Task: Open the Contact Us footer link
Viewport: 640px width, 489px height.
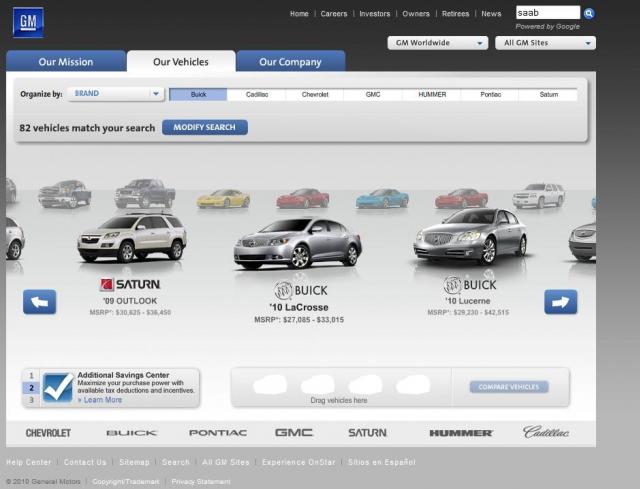Action: click(x=85, y=462)
